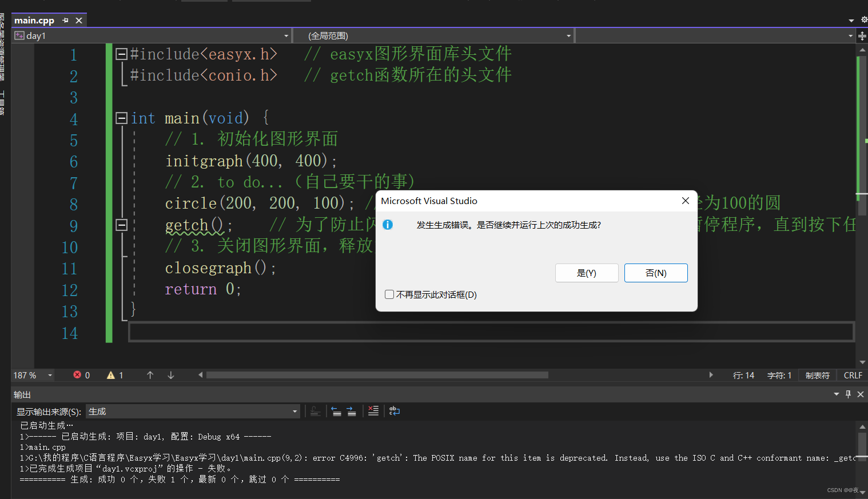
Task: Select the main.cpp document tab
Action: [34, 21]
